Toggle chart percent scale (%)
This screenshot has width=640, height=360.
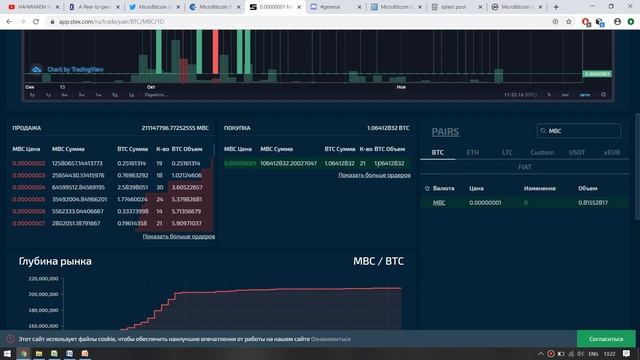tap(549, 95)
